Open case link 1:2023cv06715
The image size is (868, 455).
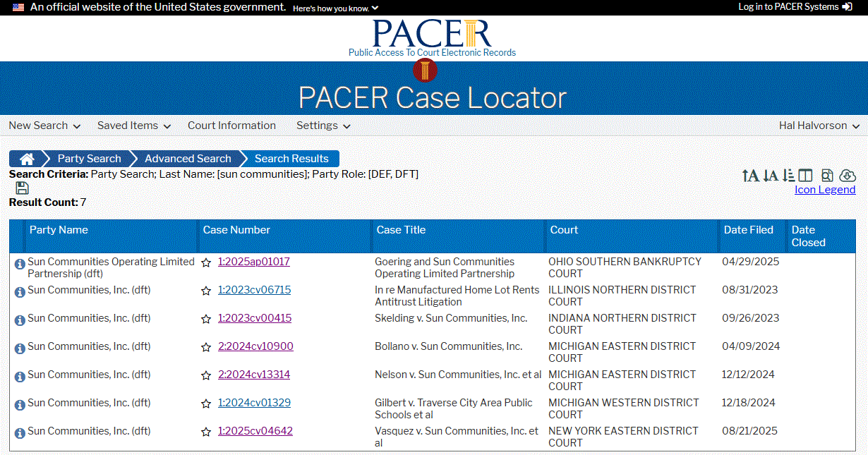click(254, 290)
